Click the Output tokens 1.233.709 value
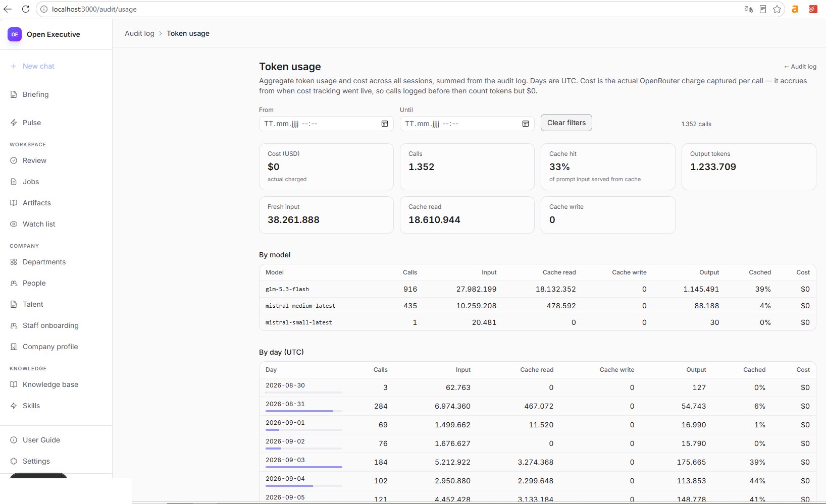 click(x=713, y=167)
